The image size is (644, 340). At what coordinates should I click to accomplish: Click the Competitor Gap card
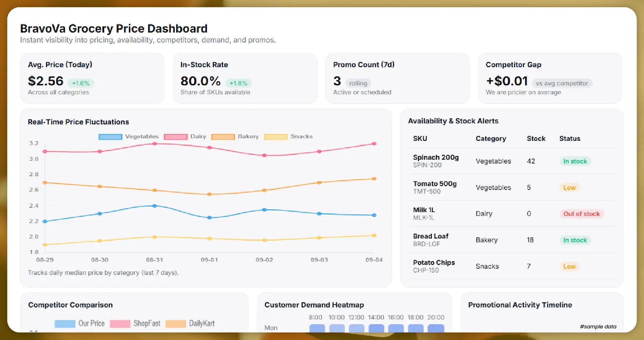pyautogui.click(x=550, y=78)
